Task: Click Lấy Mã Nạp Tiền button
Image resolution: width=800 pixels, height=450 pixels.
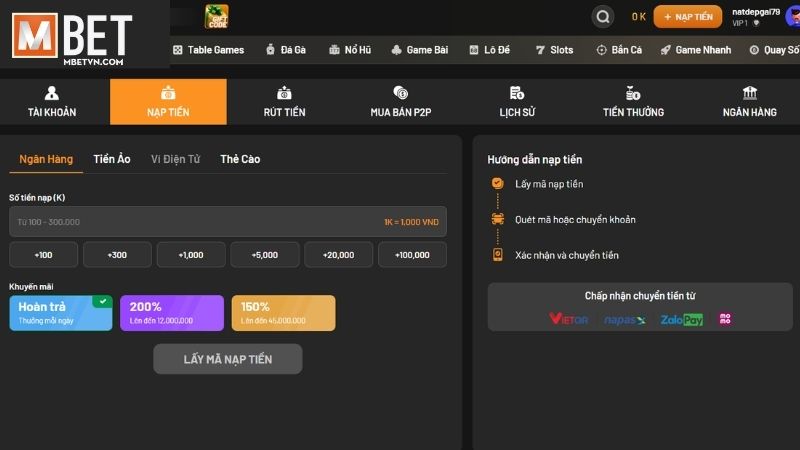Action: (228, 359)
